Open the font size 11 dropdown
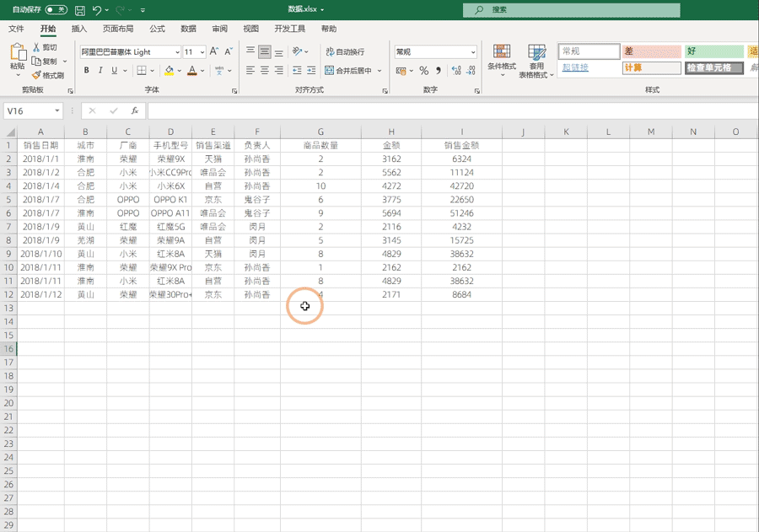This screenshot has width=759, height=532. coord(202,51)
